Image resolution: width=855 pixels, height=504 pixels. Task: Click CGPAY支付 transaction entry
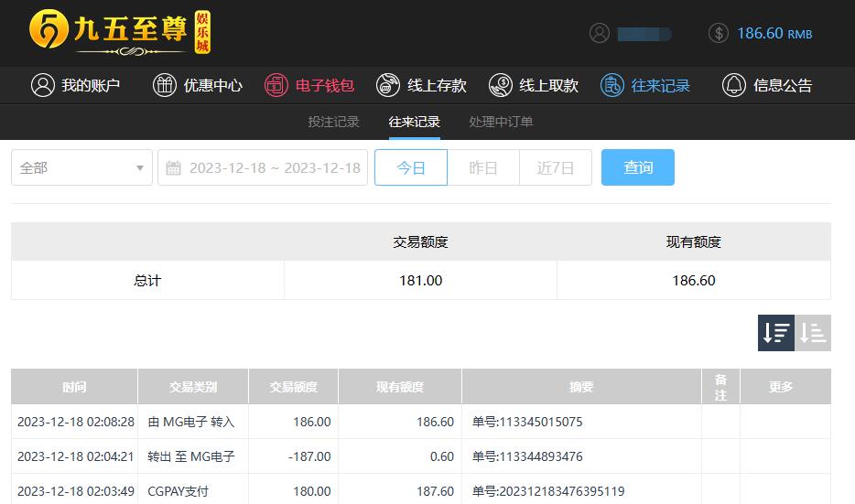179,491
